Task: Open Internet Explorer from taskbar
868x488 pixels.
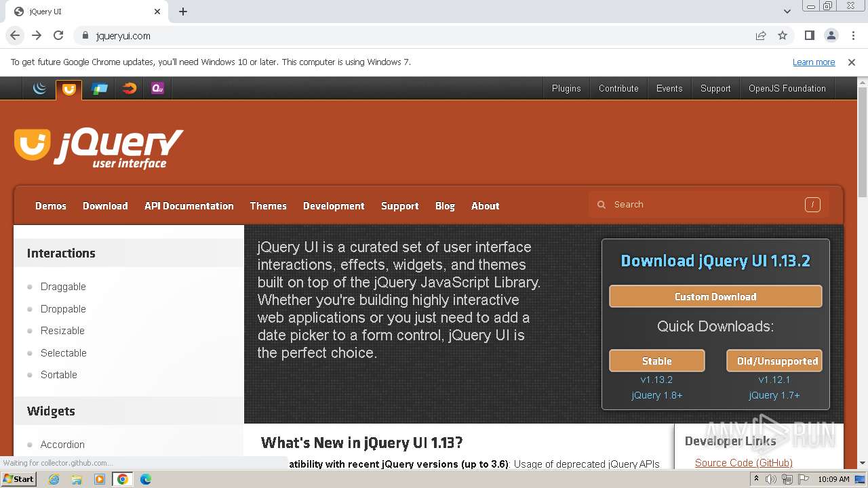Action: pyautogui.click(x=54, y=479)
